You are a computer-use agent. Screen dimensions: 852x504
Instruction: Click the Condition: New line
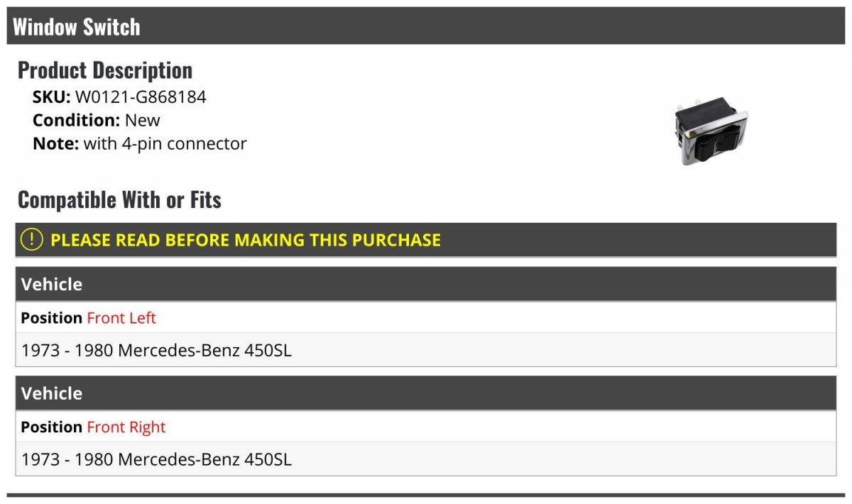click(x=97, y=120)
